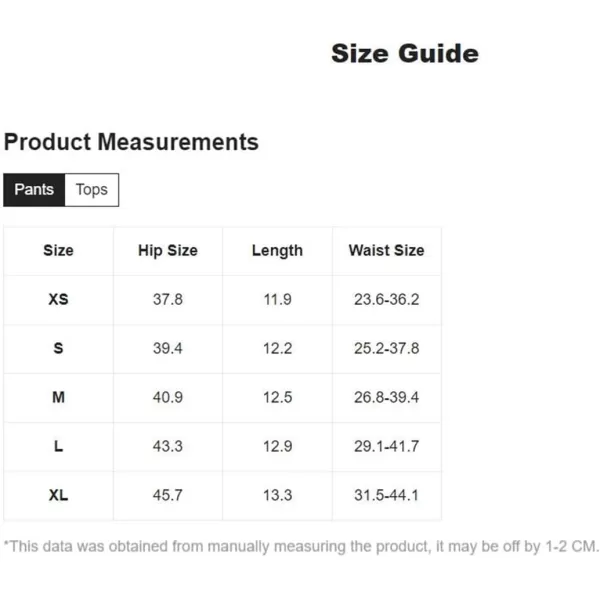Click the S size row label
600x600 pixels.
click(x=59, y=349)
